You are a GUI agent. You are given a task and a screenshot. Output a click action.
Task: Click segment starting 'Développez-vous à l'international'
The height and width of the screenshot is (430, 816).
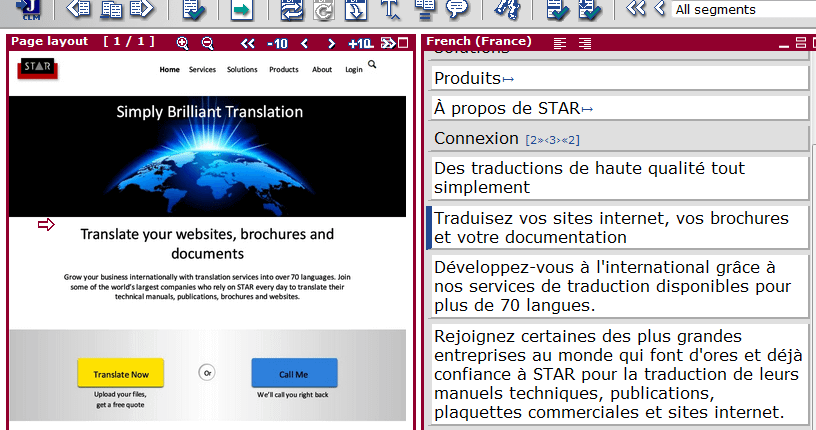tap(619, 286)
